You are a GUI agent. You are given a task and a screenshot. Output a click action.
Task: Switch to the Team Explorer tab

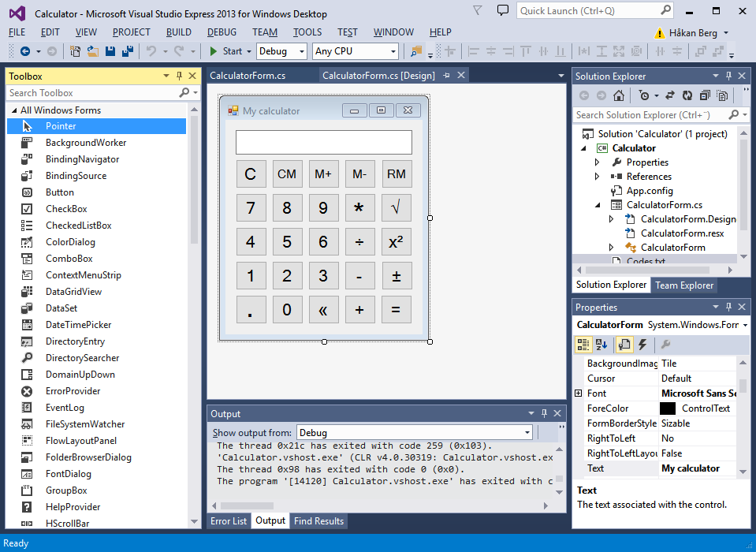(683, 285)
